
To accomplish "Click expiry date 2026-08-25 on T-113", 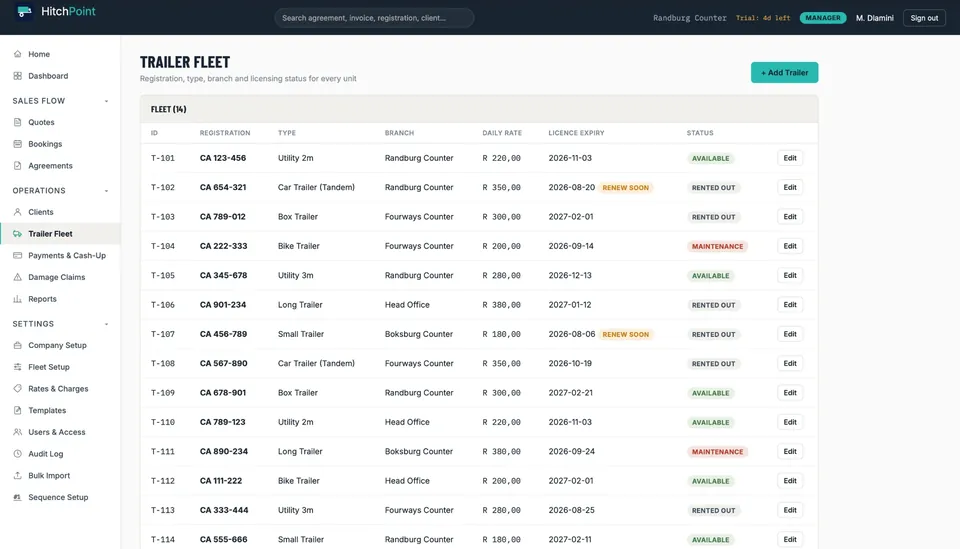I will [571, 510].
